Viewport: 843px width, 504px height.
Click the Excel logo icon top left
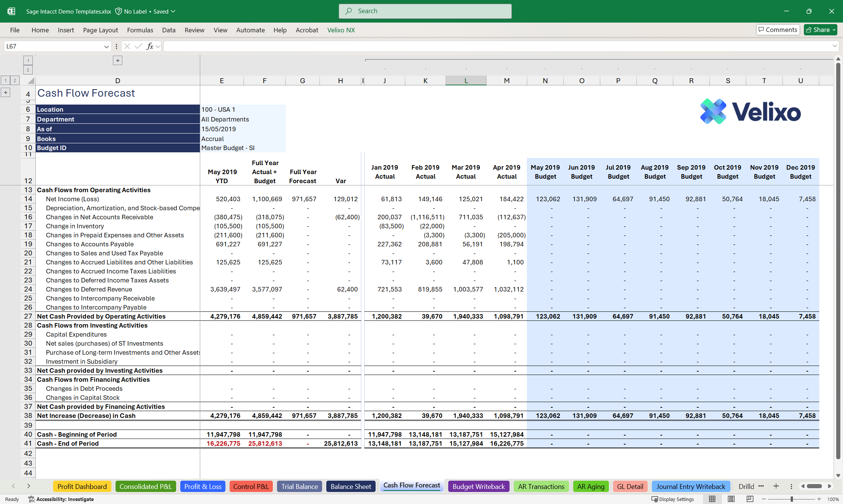(x=11, y=11)
